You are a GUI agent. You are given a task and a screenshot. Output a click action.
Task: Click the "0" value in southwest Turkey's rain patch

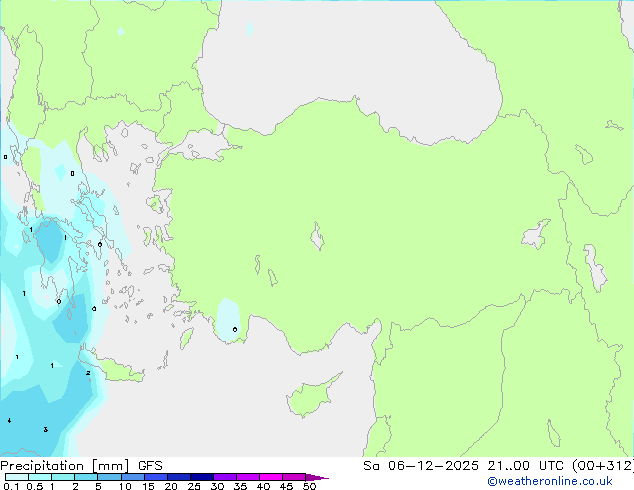[235, 329]
